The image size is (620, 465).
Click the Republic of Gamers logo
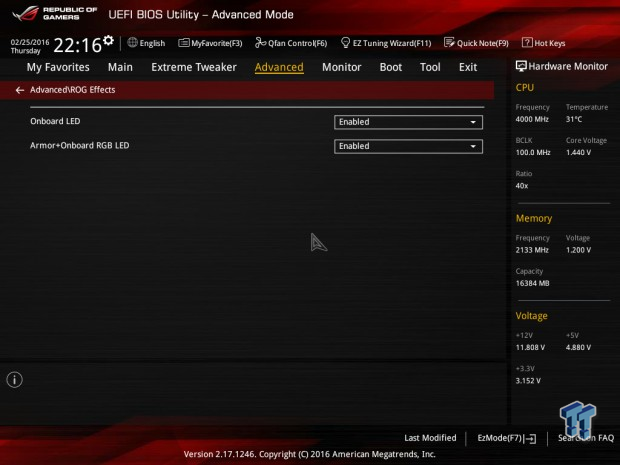pyautogui.click(x=55, y=13)
